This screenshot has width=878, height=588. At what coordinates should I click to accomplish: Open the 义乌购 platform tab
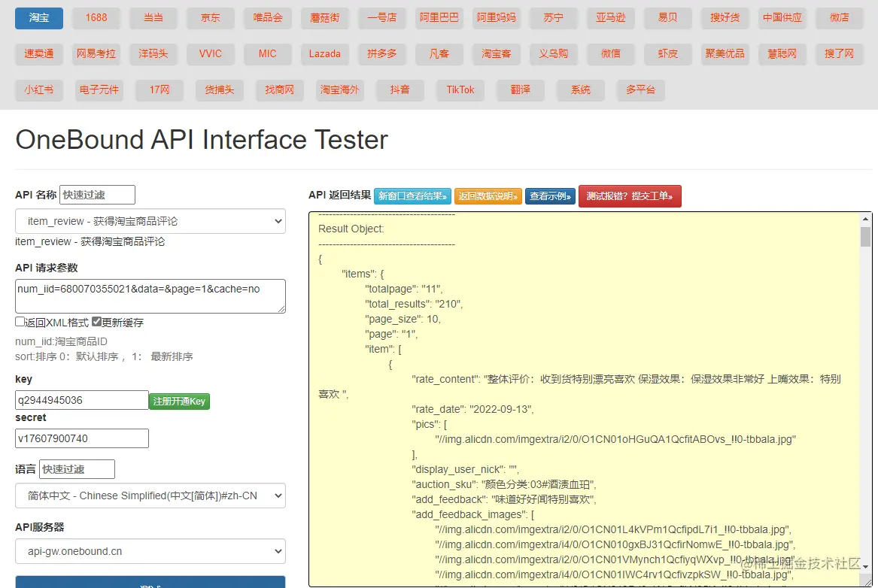[553, 53]
